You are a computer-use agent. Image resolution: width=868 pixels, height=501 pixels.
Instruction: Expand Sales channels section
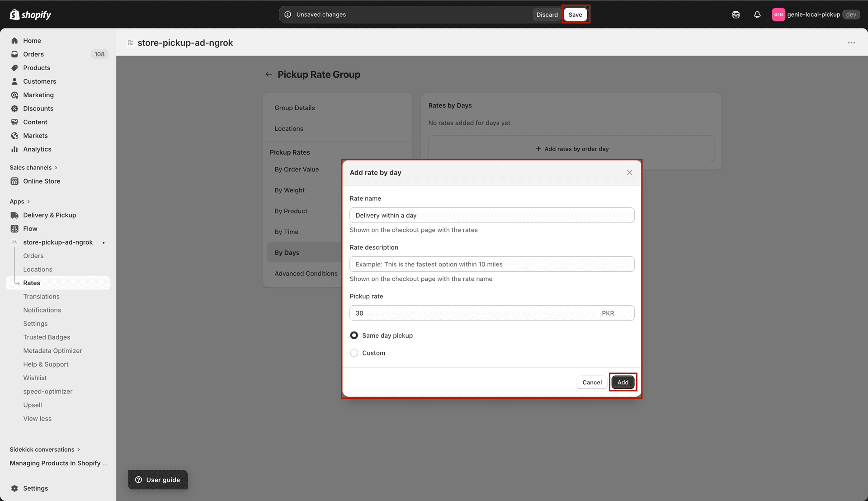33,168
